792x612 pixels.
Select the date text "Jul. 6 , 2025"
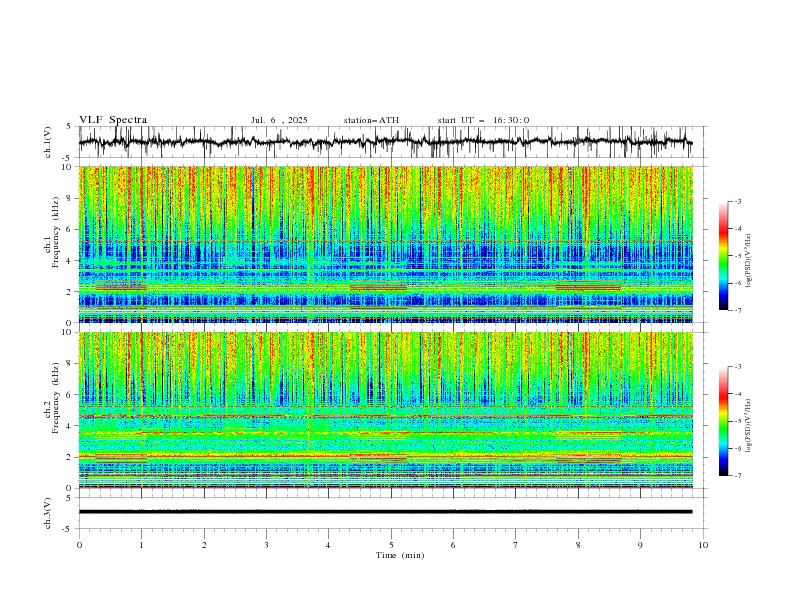click(x=279, y=120)
